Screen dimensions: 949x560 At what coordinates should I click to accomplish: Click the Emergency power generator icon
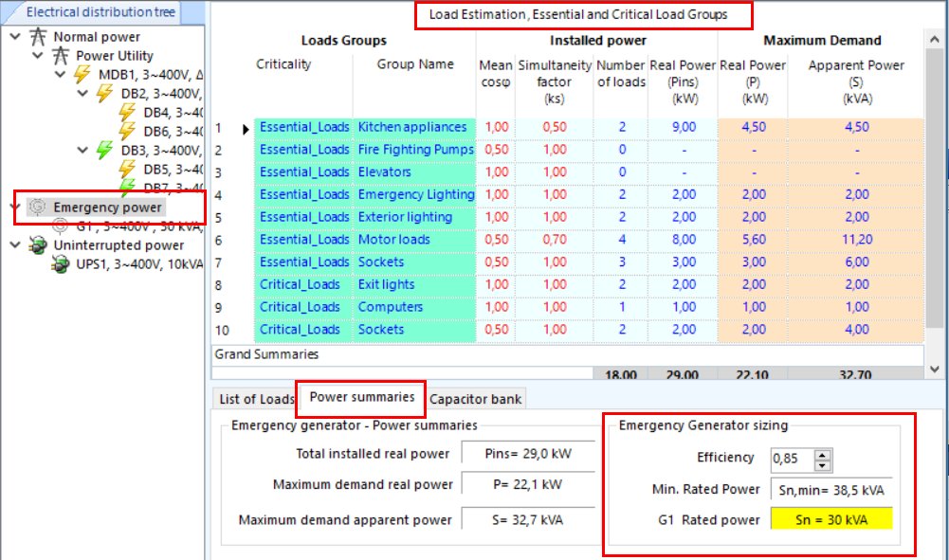click(x=37, y=207)
